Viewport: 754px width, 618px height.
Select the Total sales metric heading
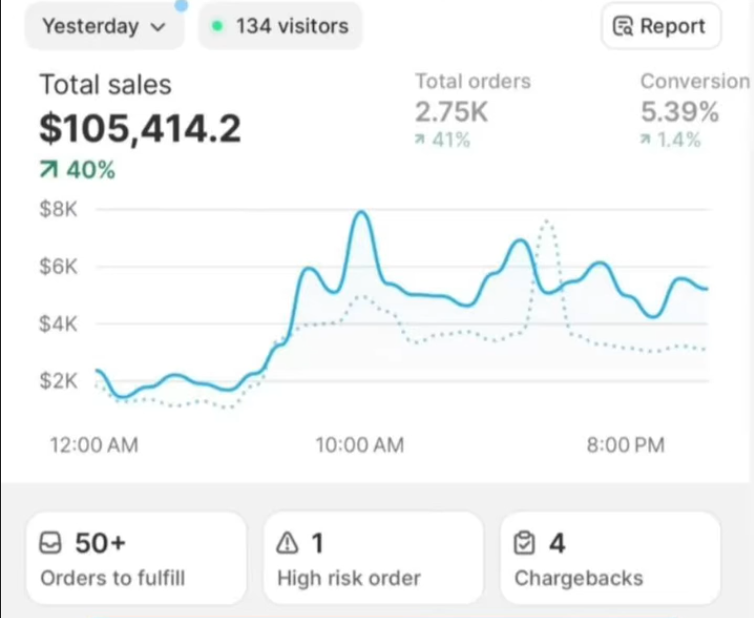[x=105, y=85]
